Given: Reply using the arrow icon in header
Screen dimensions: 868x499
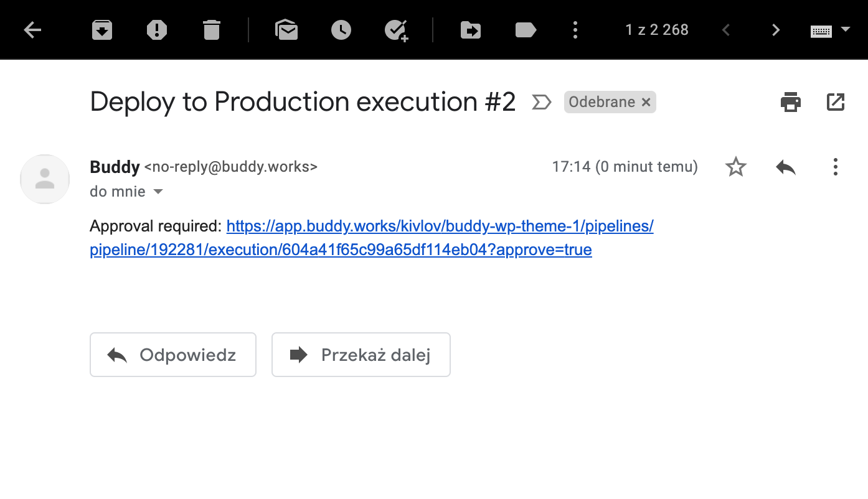Looking at the screenshot, I should tap(786, 167).
